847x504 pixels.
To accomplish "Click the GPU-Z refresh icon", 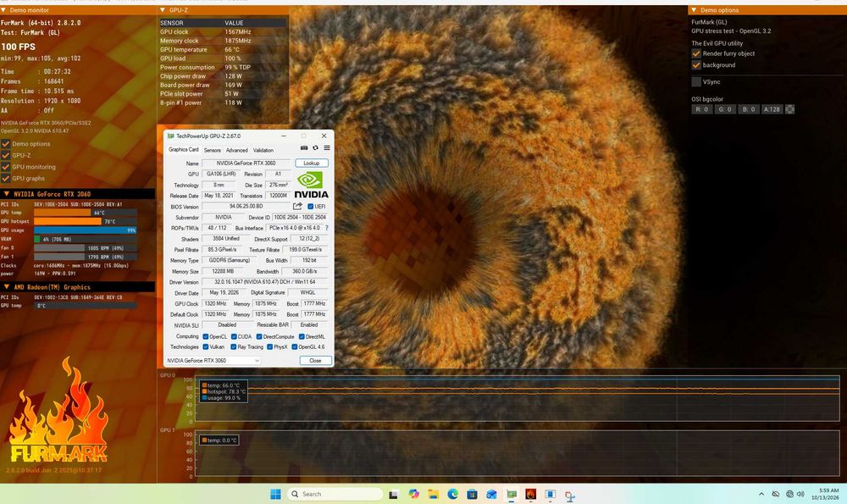I will pos(315,148).
